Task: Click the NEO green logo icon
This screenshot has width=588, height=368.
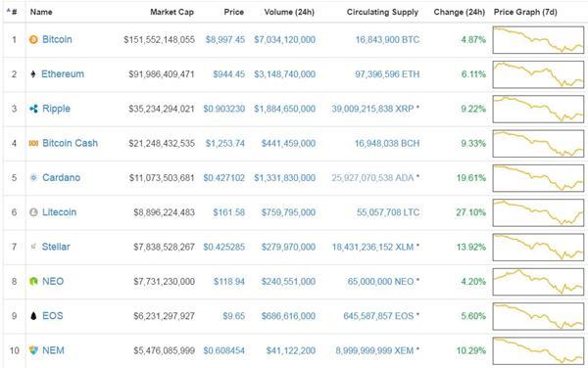Action: [x=33, y=281]
